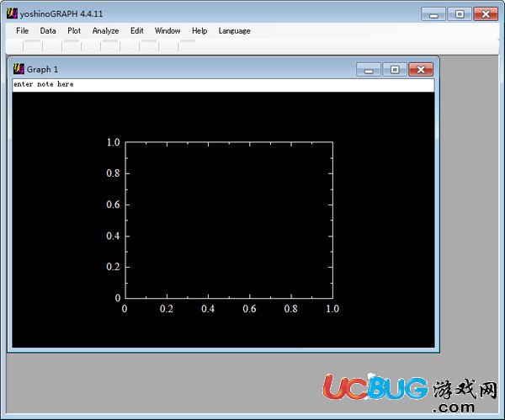Open the Plot menu

point(74,31)
